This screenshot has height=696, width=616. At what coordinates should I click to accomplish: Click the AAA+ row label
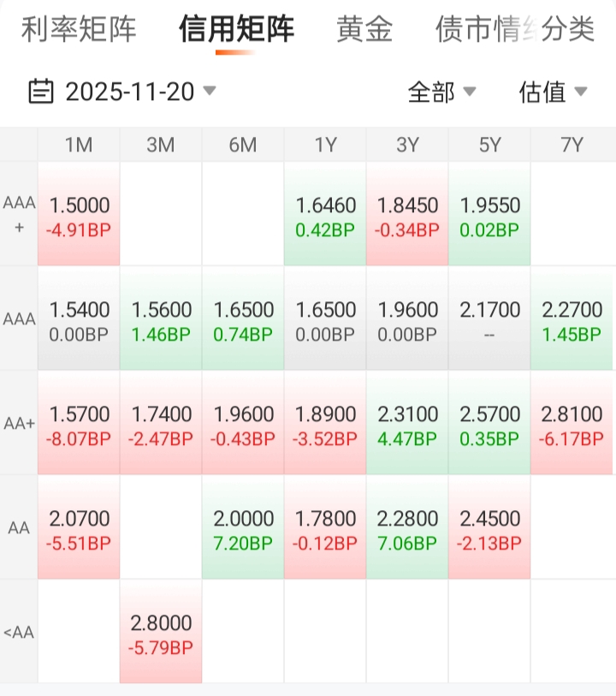[x=19, y=214]
